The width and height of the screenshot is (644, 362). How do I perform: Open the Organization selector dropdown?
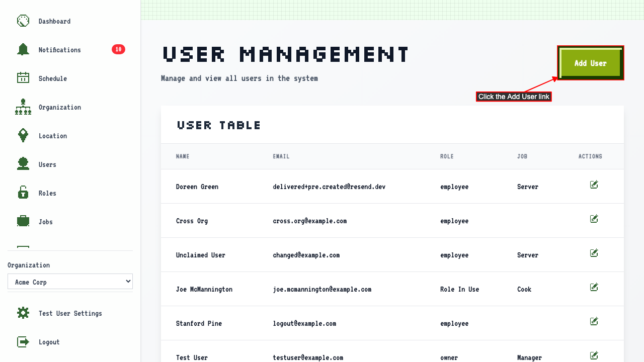(70, 282)
